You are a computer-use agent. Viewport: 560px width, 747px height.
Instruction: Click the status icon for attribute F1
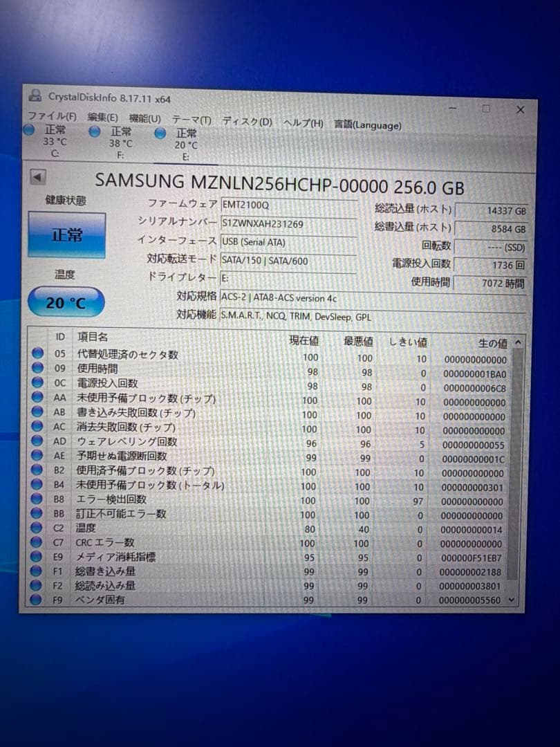pos(36,570)
